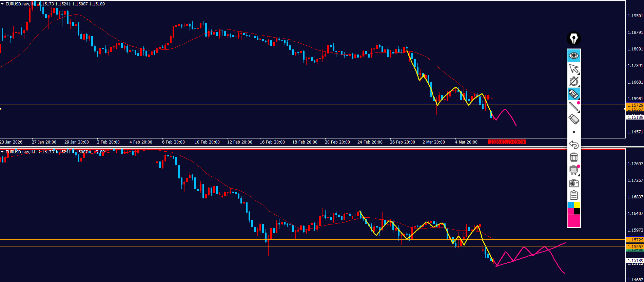The height and width of the screenshot is (282, 644).
Task: Select the highlighter tool
Action: 573,94
